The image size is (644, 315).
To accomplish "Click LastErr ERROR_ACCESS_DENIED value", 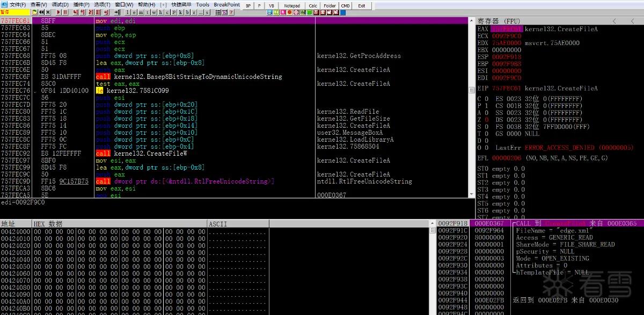I will click(x=579, y=148).
